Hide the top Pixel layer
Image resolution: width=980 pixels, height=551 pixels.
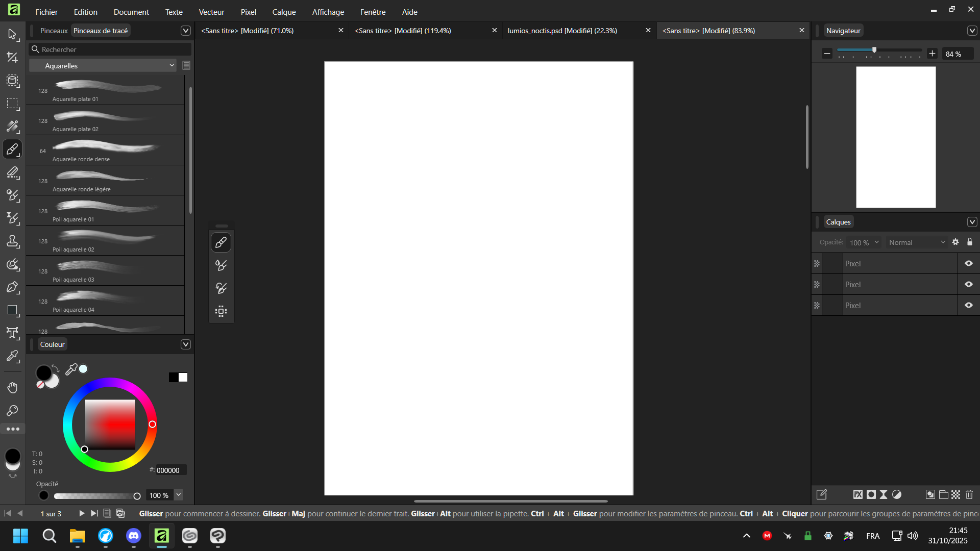(969, 264)
